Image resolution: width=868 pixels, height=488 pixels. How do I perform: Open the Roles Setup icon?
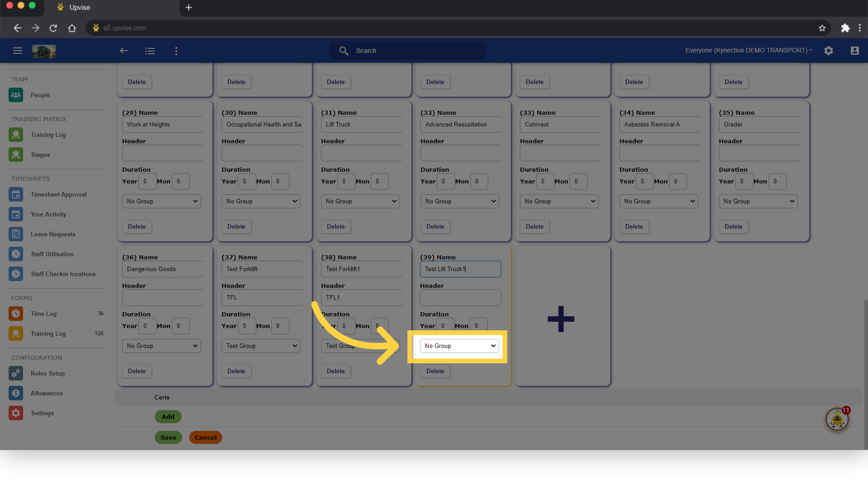pos(16,373)
